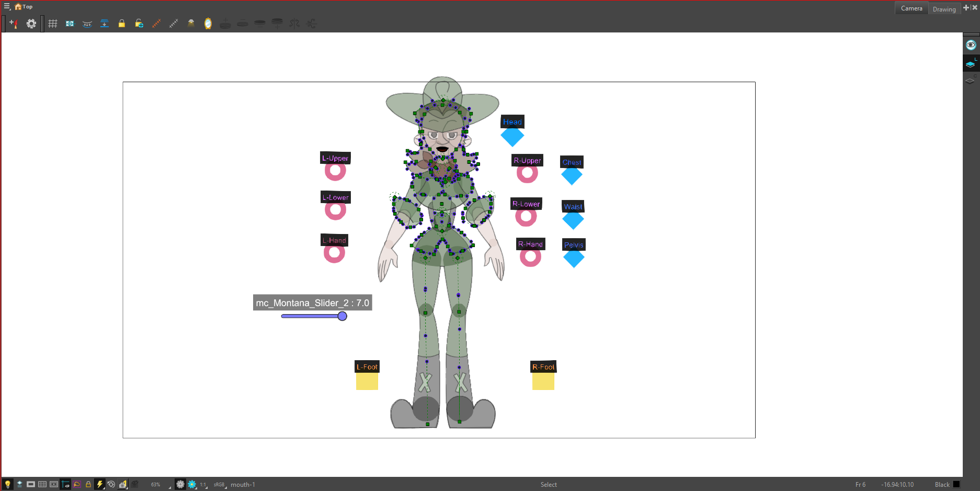This screenshot has width=980, height=491.
Task: Click the yellow padlock toolbar icon
Action: pos(122,24)
